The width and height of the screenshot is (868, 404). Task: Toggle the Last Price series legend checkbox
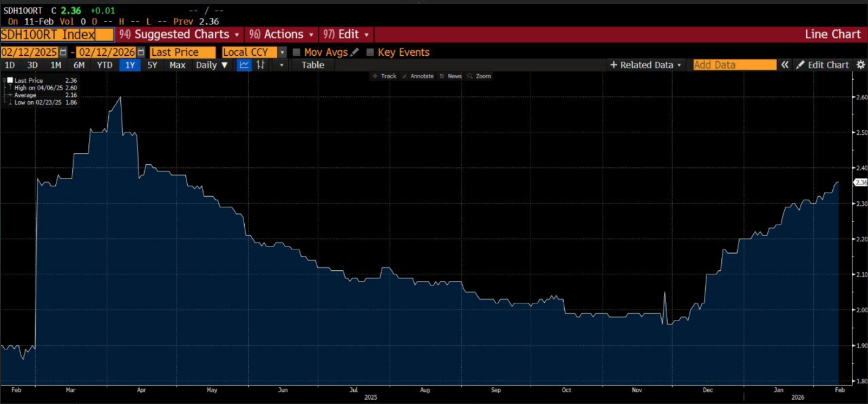10,80
